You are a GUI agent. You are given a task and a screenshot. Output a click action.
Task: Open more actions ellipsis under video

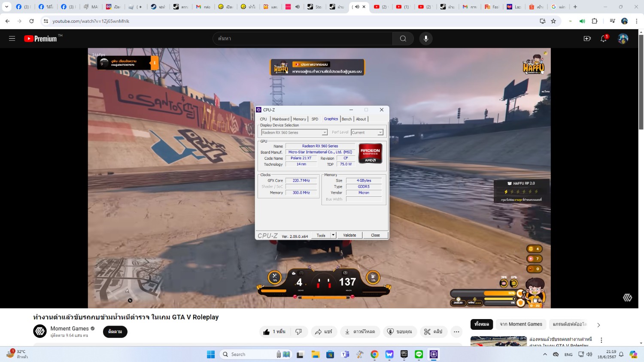(456, 332)
